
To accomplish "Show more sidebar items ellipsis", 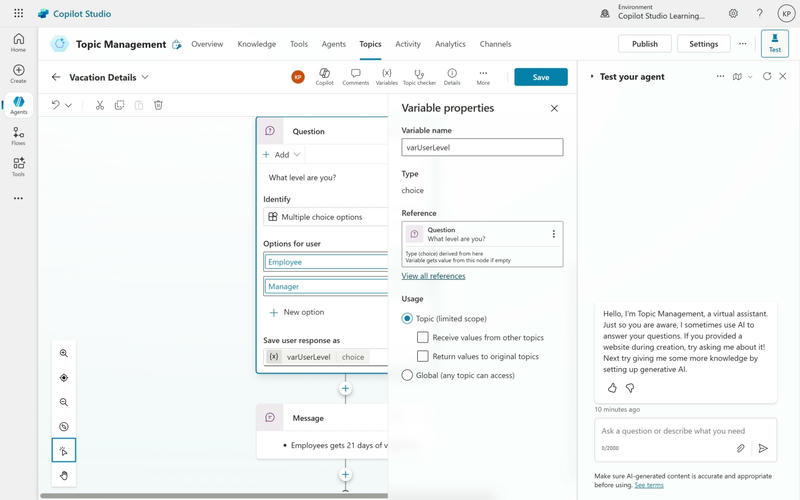I will coord(18,198).
